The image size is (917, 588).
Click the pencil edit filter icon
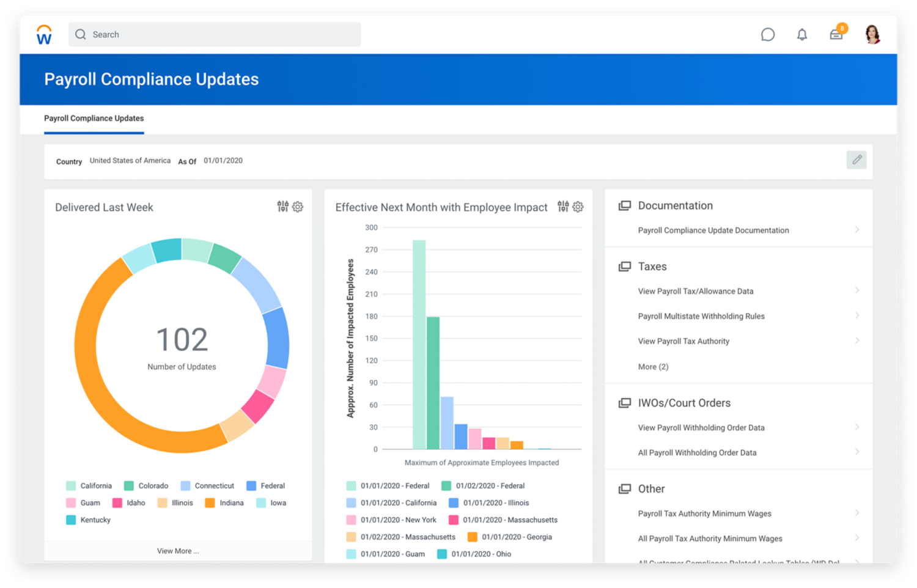pos(856,160)
